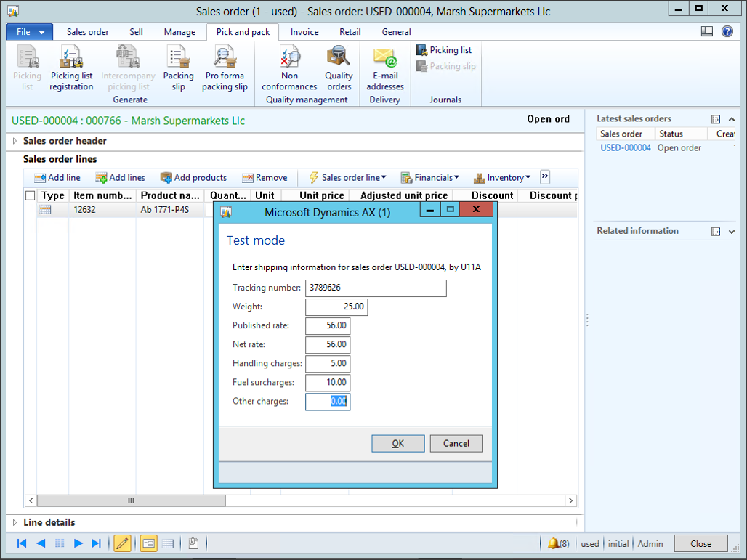747x560 pixels.
Task: Click the Packing slip ribbon icon
Action: tap(178, 68)
